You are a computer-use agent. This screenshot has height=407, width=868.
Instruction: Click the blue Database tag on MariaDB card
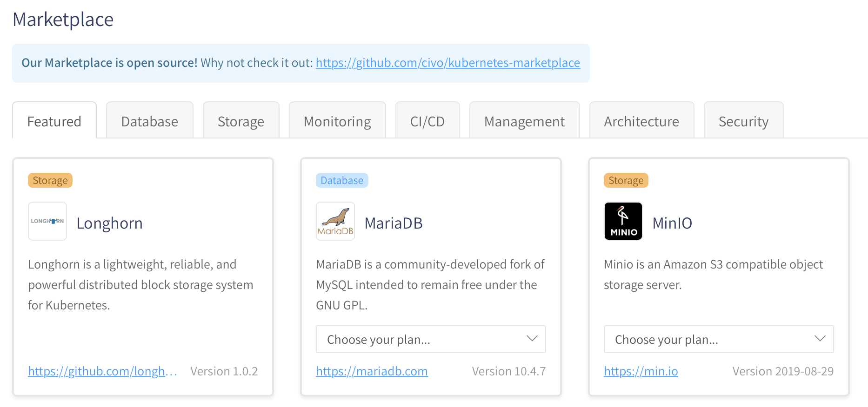point(342,180)
